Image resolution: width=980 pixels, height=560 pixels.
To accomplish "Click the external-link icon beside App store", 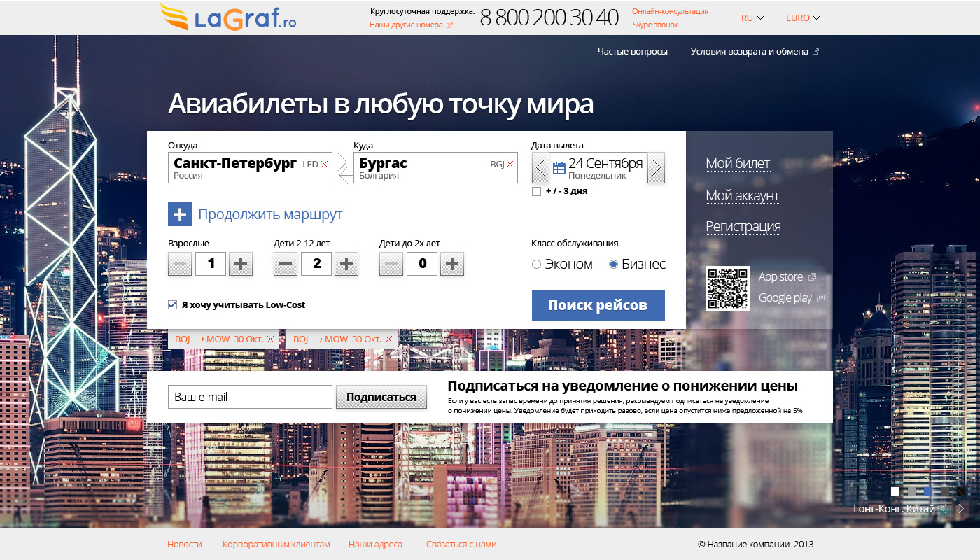I will click(x=812, y=277).
